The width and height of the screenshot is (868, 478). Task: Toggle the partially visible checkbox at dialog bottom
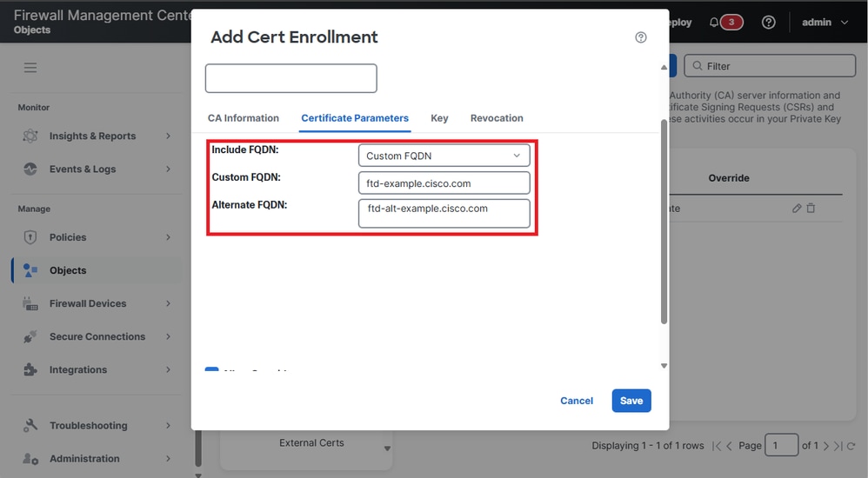[211, 371]
